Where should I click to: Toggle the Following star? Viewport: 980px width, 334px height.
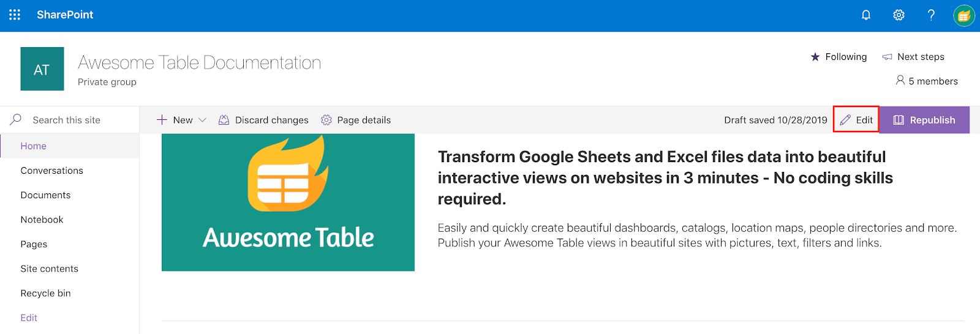click(x=815, y=57)
